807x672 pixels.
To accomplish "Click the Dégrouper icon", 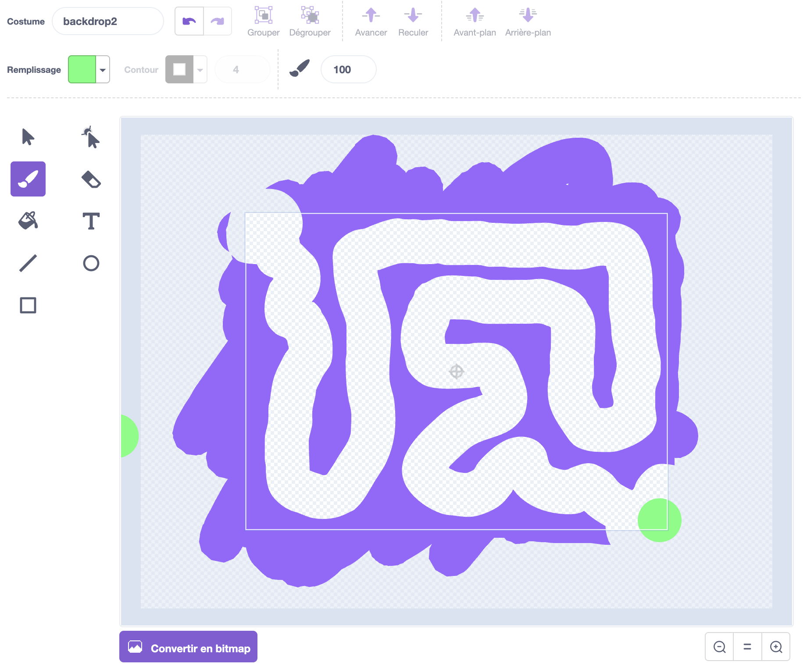I will [310, 15].
